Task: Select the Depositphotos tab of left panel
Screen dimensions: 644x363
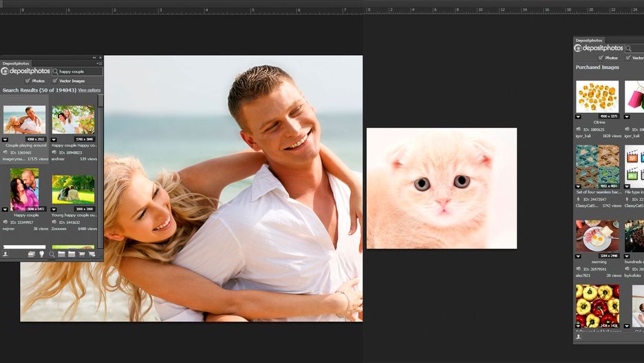Action: point(14,63)
